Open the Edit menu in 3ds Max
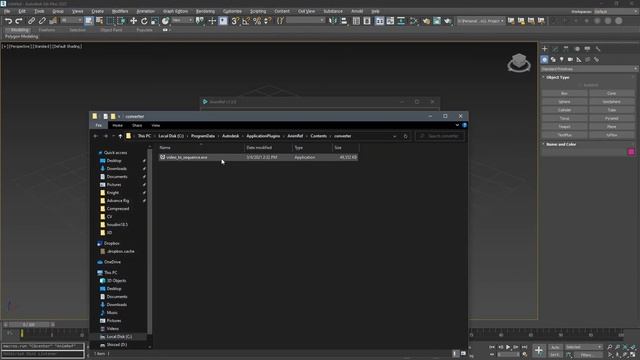The height and width of the screenshot is (360, 640). 22,11
